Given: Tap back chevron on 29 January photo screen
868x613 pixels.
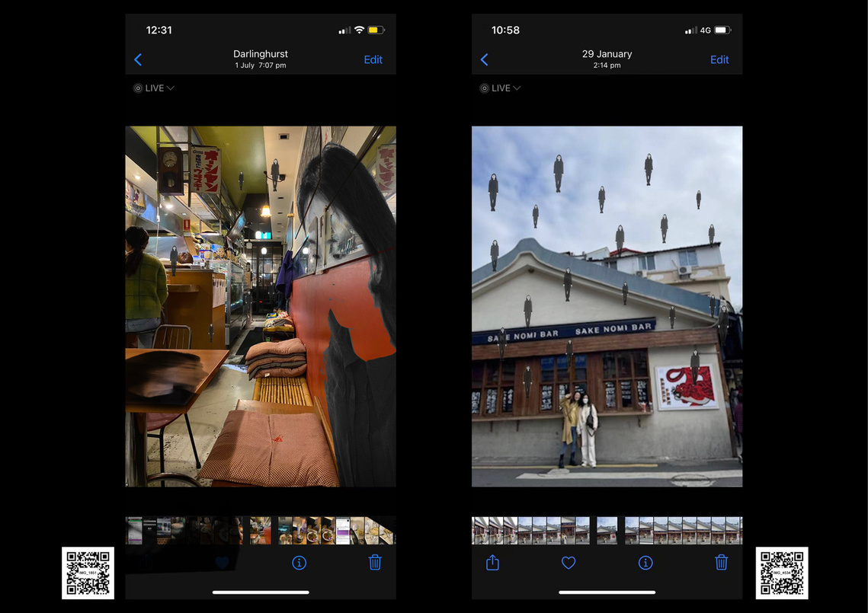Looking at the screenshot, I should pos(485,59).
